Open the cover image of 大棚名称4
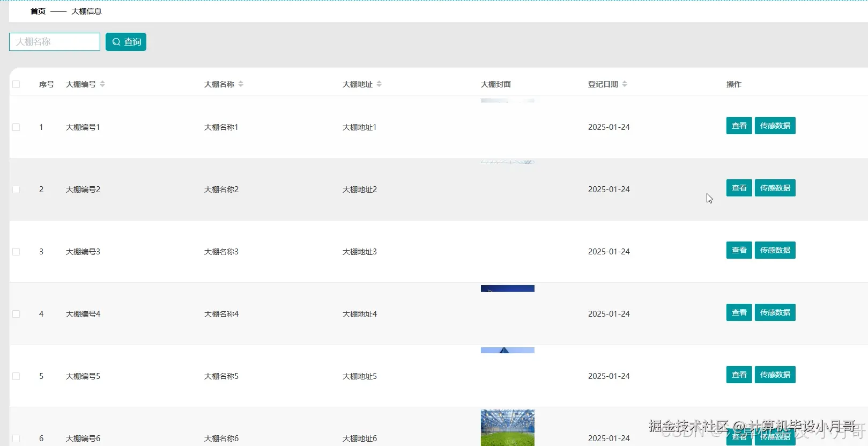The width and height of the screenshot is (868, 446). coord(508,289)
